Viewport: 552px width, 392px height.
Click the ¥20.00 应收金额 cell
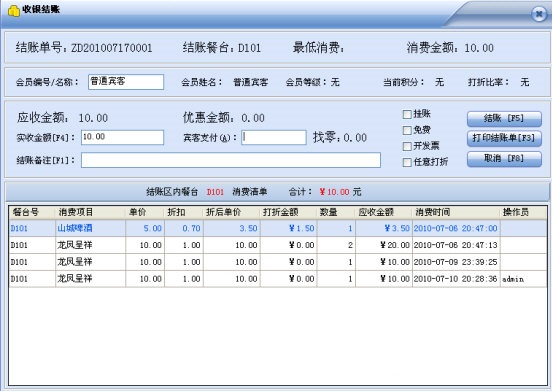384,245
